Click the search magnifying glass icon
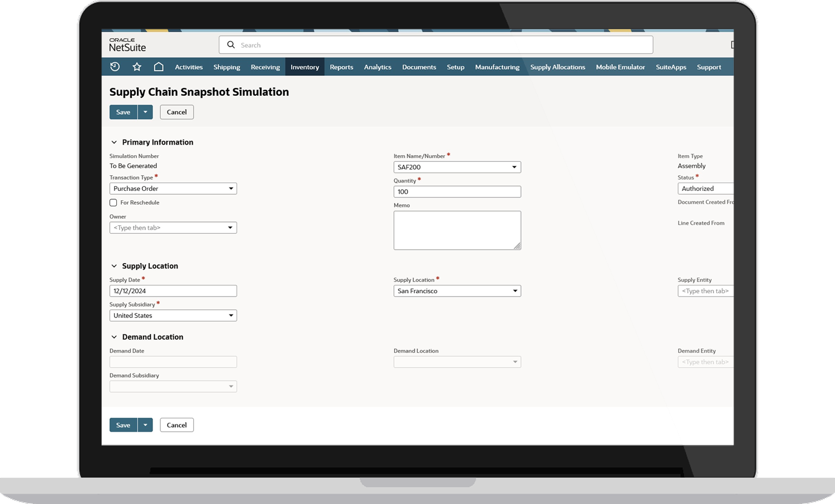 [231, 45]
